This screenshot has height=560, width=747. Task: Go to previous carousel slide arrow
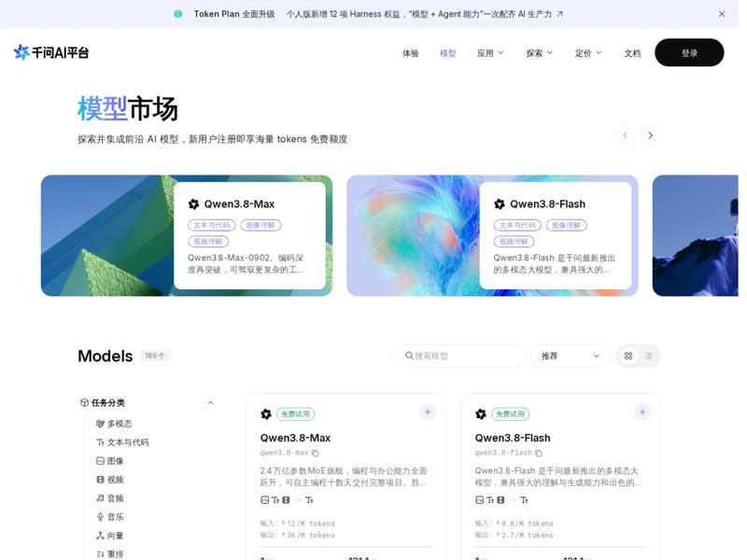pos(625,135)
